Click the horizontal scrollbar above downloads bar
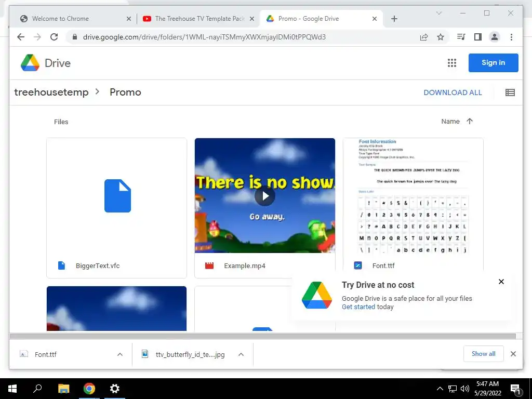The image size is (532, 399). [262, 336]
